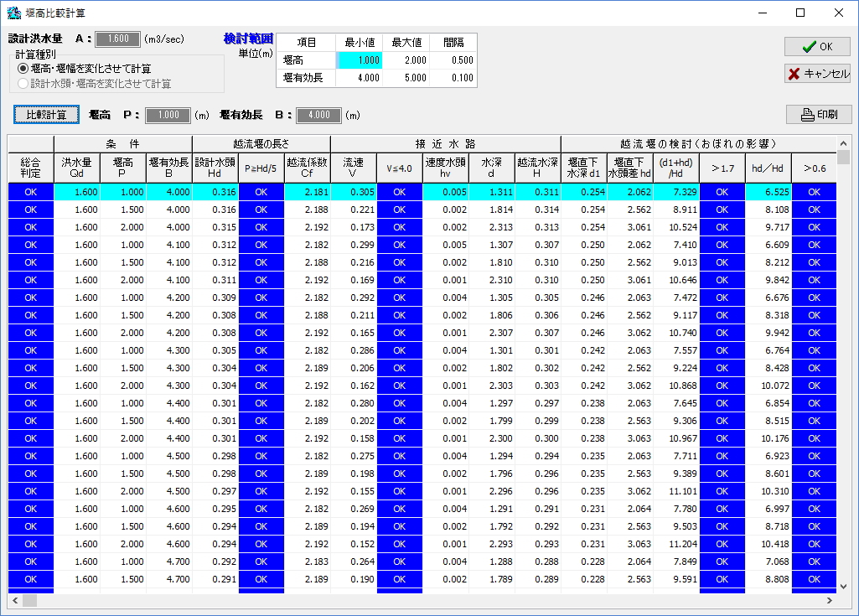Screen dimensions: 859x616
Task: Click vertical scrollbar down arrow
Action: (x=844, y=587)
